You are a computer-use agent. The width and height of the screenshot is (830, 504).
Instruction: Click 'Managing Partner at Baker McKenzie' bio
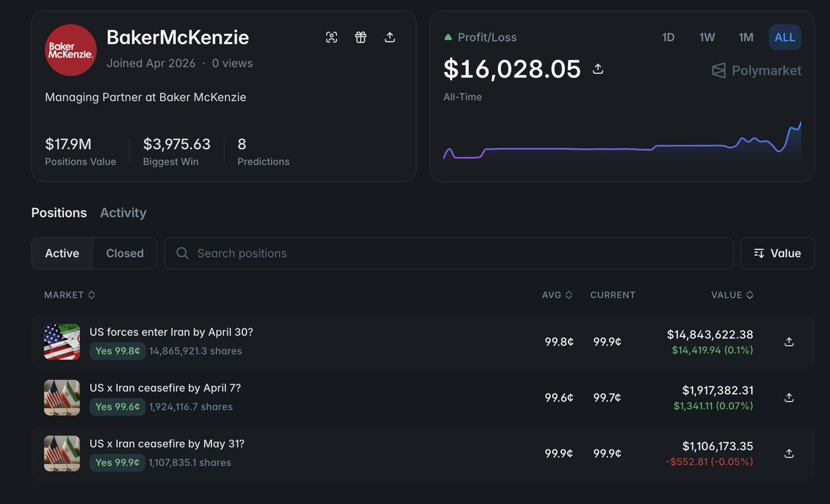tap(145, 97)
